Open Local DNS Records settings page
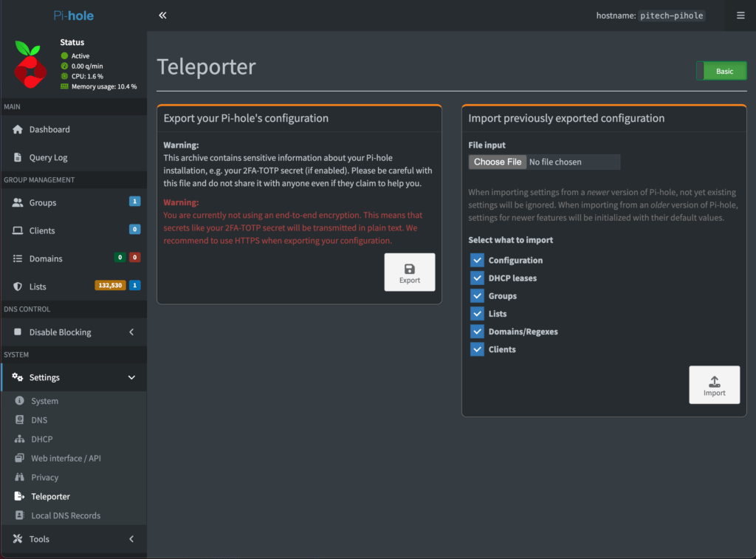This screenshot has width=756, height=559. click(65, 515)
